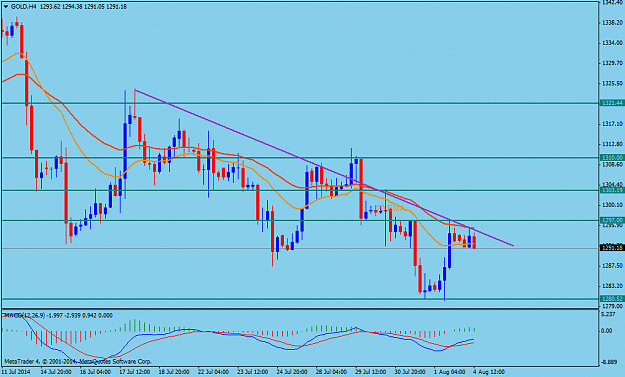Click the triangle arrow beside GOLD,H4
The image size is (625, 377).
coord(5,7)
